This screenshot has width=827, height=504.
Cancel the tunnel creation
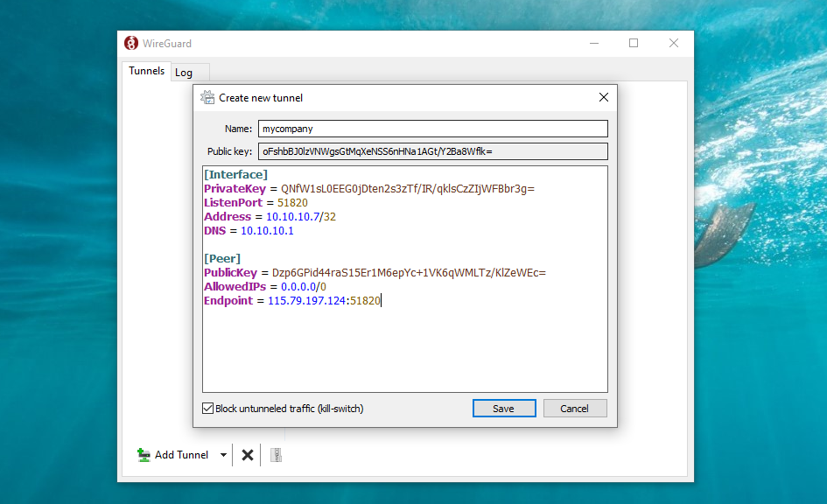point(575,409)
